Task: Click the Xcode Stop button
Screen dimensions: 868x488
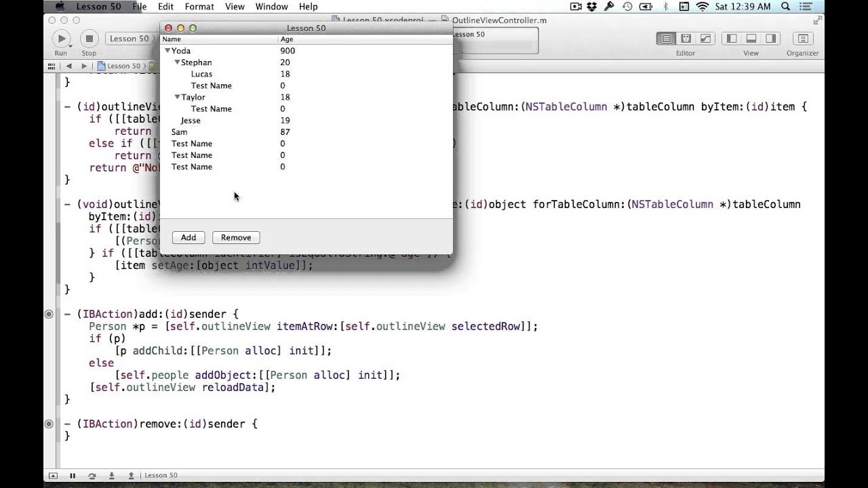Action: click(89, 39)
